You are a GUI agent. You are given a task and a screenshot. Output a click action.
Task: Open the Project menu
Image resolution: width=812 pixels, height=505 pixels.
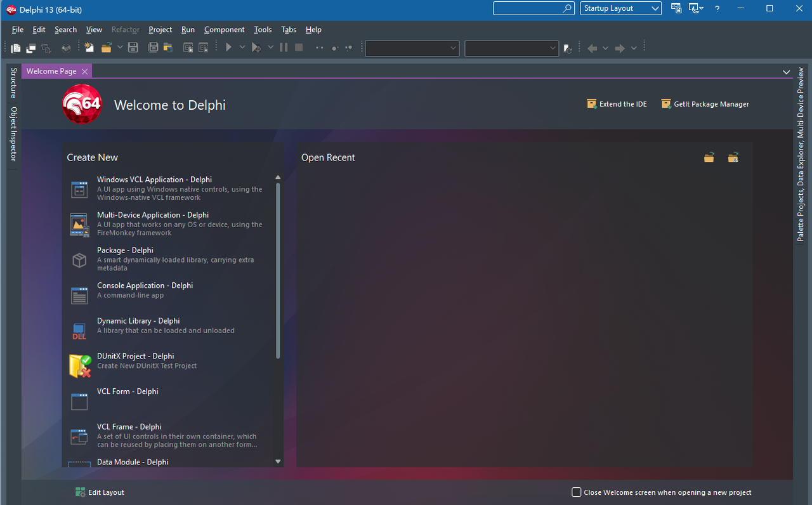160,30
